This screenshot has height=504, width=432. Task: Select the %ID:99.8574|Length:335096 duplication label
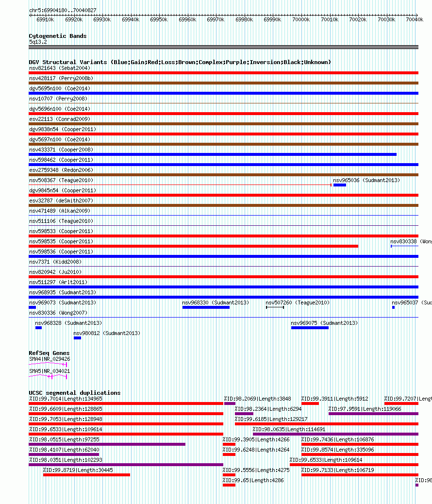[x=337, y=450]
